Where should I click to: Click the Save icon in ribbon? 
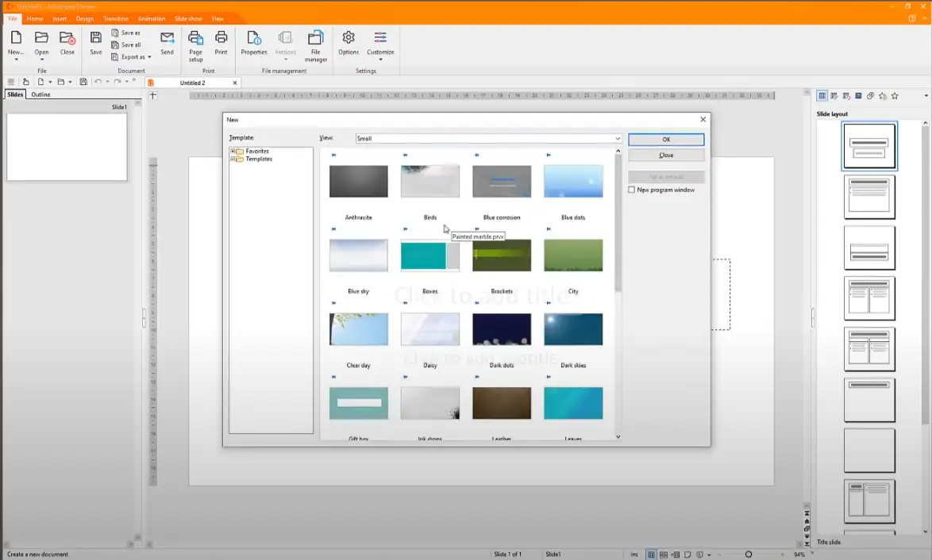point(95,38)
